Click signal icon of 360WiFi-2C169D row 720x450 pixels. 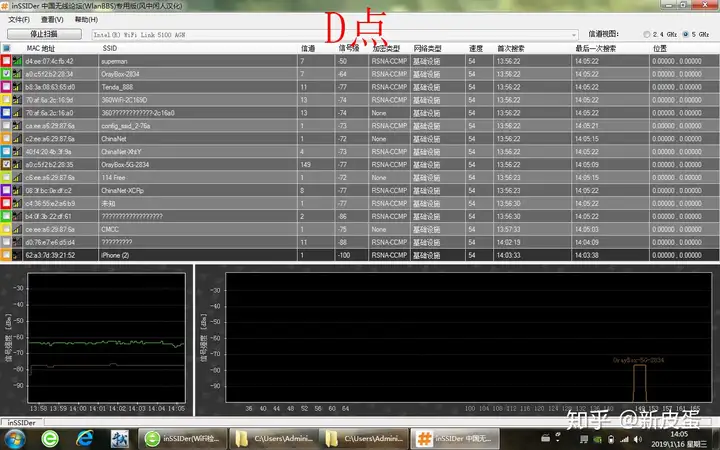coord(17,100)
